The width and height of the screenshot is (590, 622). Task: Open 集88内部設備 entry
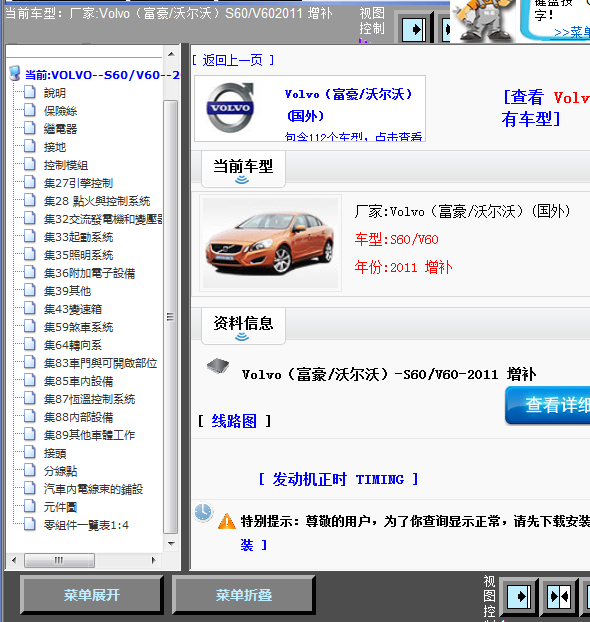pos(79,417)
